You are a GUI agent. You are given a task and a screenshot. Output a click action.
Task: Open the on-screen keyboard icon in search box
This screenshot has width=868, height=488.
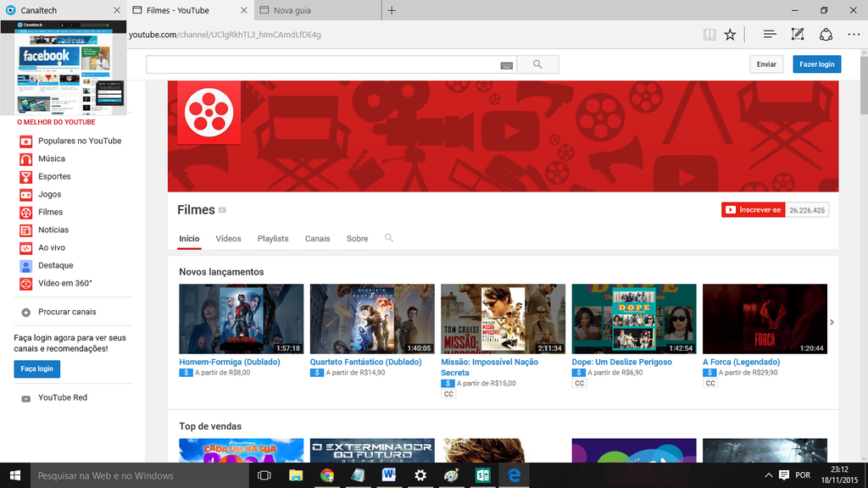pos(507,65)
